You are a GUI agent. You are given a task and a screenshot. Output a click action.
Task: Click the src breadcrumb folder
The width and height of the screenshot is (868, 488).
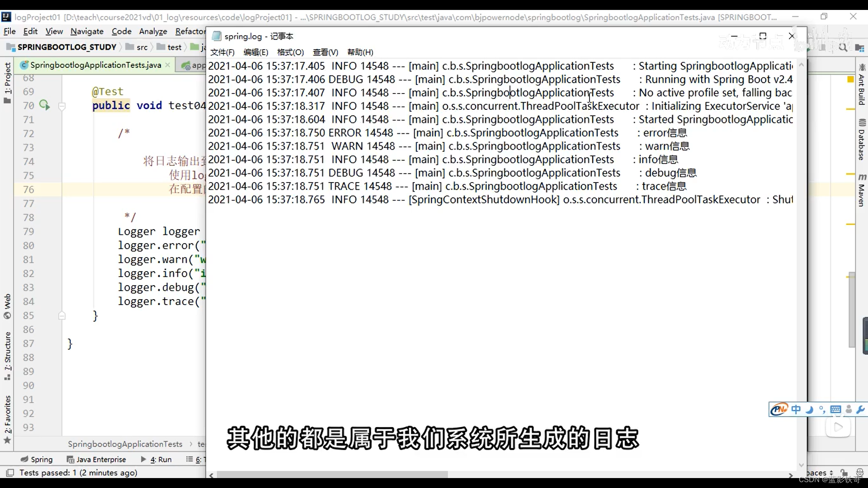137,47
